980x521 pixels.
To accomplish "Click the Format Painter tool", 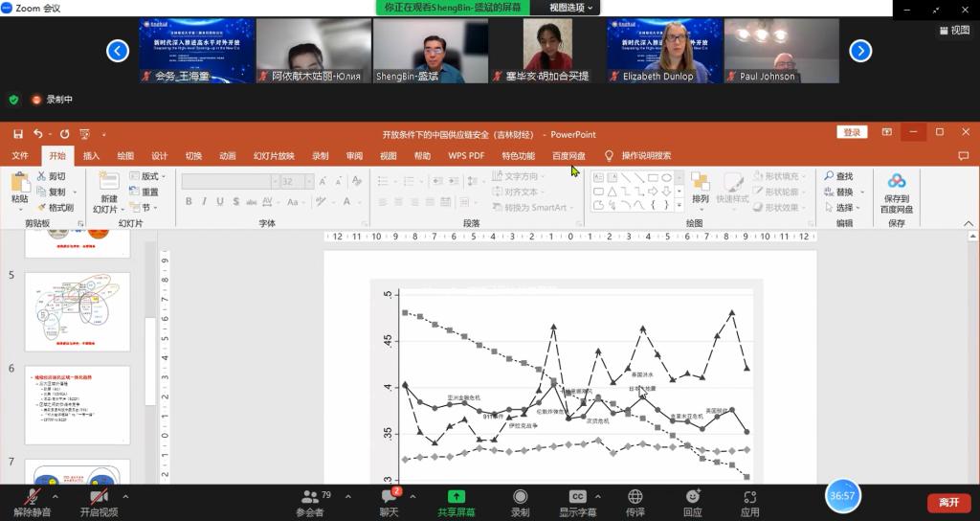I will pyautogui.click(x=55, y=208).
